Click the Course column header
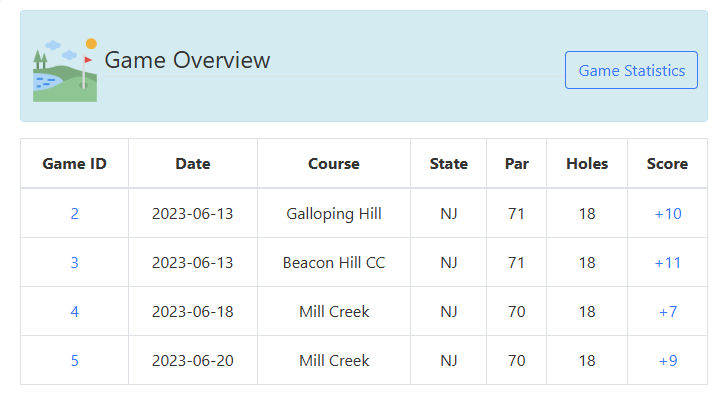Screen dimensions: 727x405 click(333, 164)
